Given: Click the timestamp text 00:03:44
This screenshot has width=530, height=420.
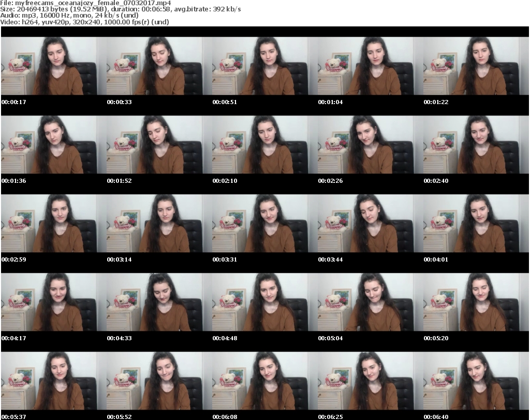Looking at the screenshot, I should pyautogui.click(x=330, y=259).
